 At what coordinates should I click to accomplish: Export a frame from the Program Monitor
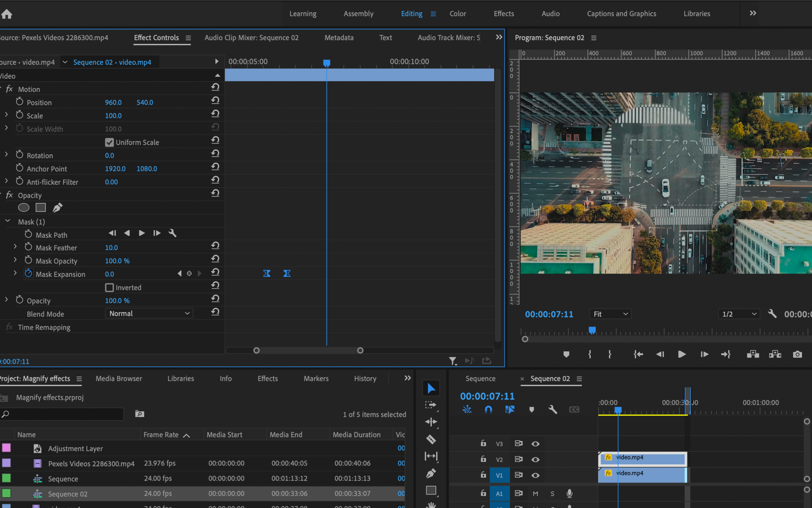tap(797, 354)
